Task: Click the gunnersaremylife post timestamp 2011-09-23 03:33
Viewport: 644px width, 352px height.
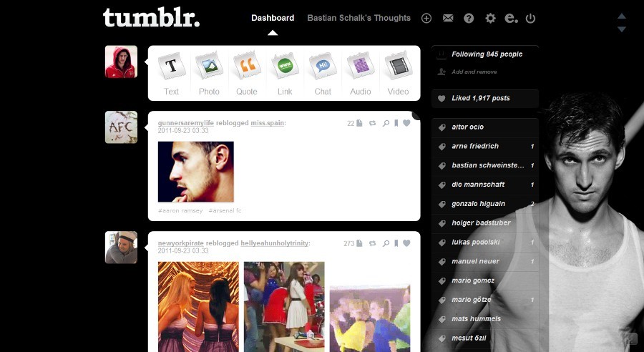Action: click(183, 131)
